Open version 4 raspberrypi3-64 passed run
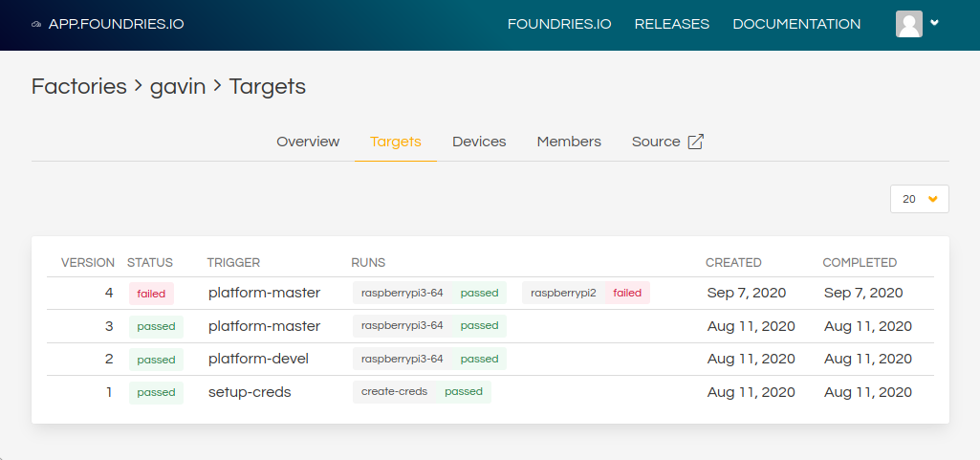Viewport: 980px width, 460px height. 429,293
